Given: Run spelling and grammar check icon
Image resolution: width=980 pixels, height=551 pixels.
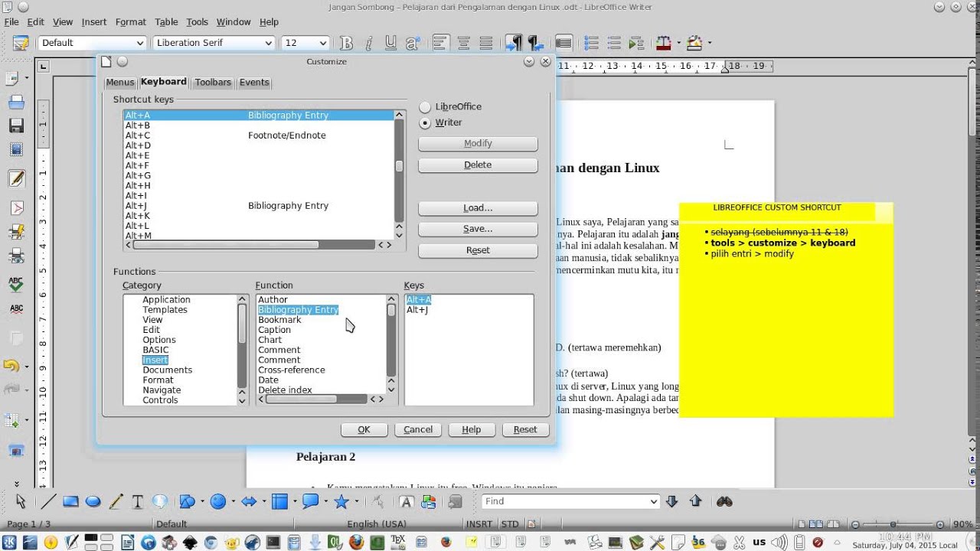Looking at the screenshot, I should click(x=16, y=284).
